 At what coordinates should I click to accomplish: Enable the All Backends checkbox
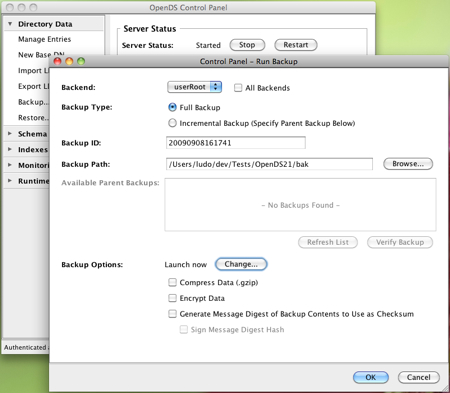click(238, 88)
